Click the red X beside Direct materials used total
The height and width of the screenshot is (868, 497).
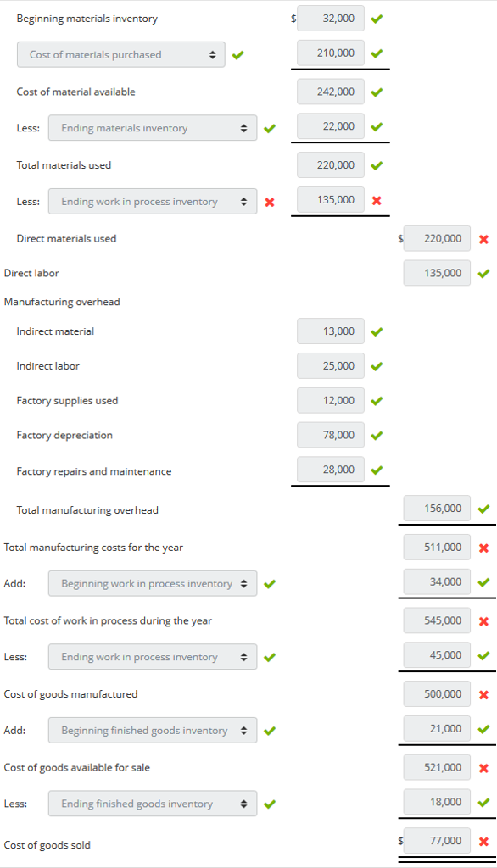pyautogui.click(x=483, y=238)
